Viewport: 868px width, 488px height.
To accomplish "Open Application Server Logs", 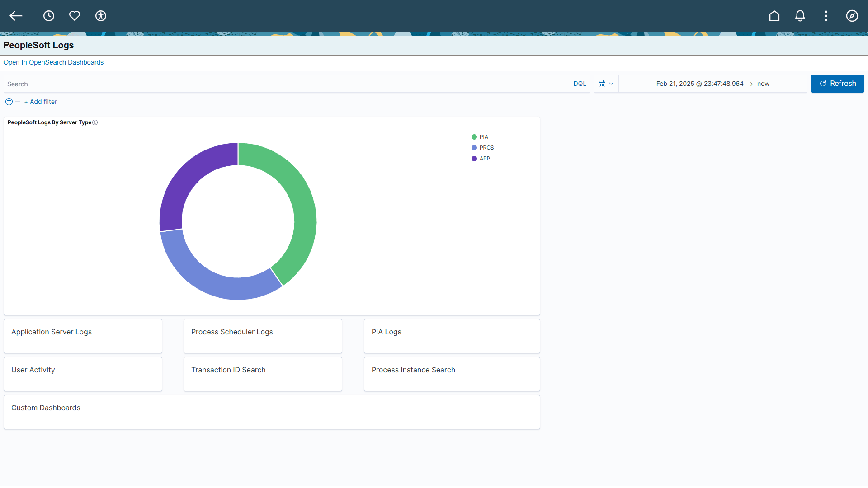I will click(x=52, y=332).
